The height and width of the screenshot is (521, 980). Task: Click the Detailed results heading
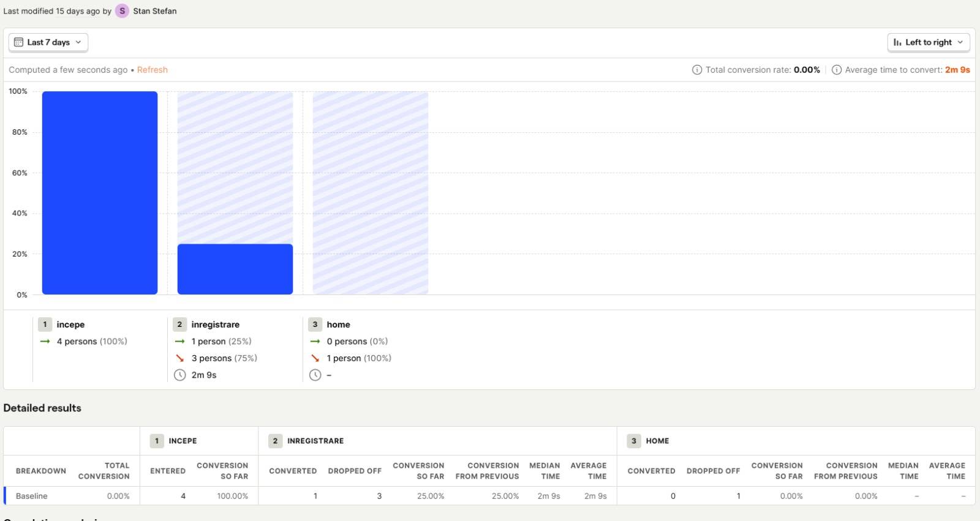click(x=42, y=408)
